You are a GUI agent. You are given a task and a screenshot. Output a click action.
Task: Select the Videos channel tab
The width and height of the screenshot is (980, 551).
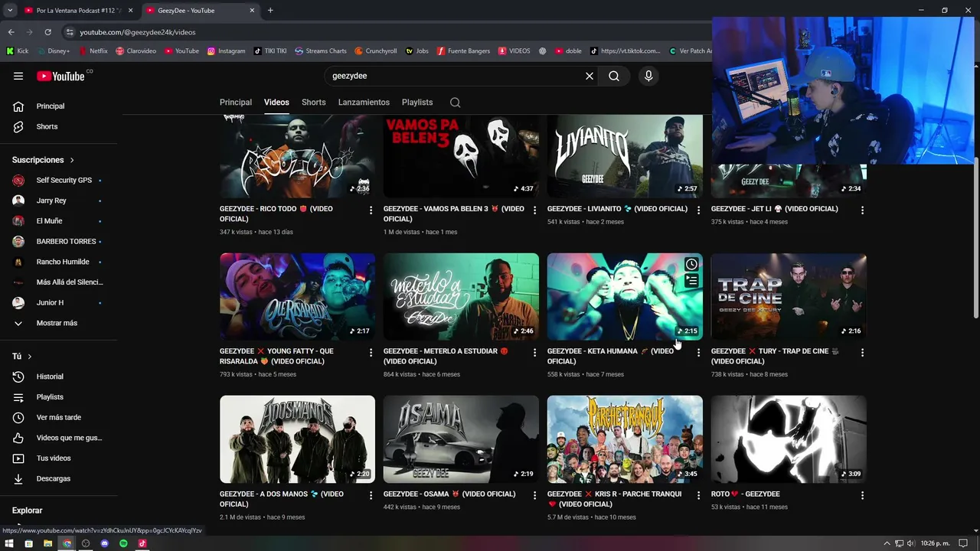click(x=276, y=103)
